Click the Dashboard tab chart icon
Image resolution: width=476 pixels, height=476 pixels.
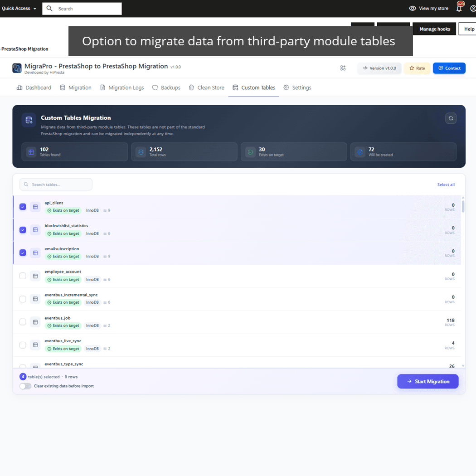click(x=19, y=87)
